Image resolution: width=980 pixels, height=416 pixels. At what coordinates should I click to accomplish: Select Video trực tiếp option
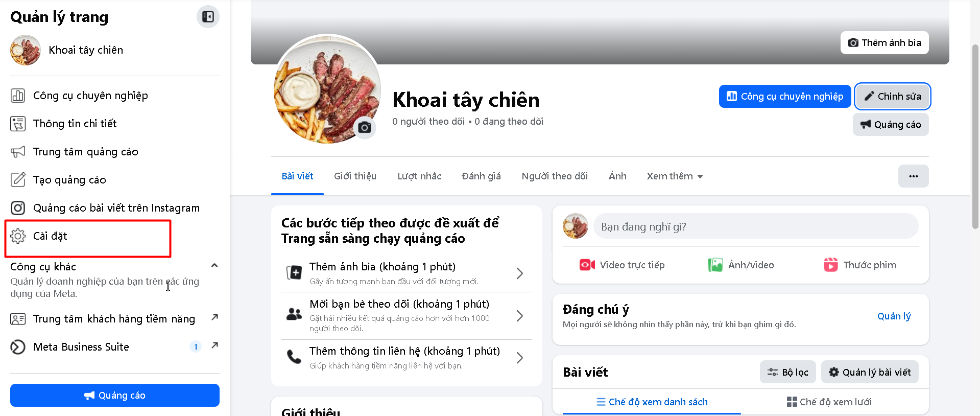pyautogui.click(x=622, y=265)
